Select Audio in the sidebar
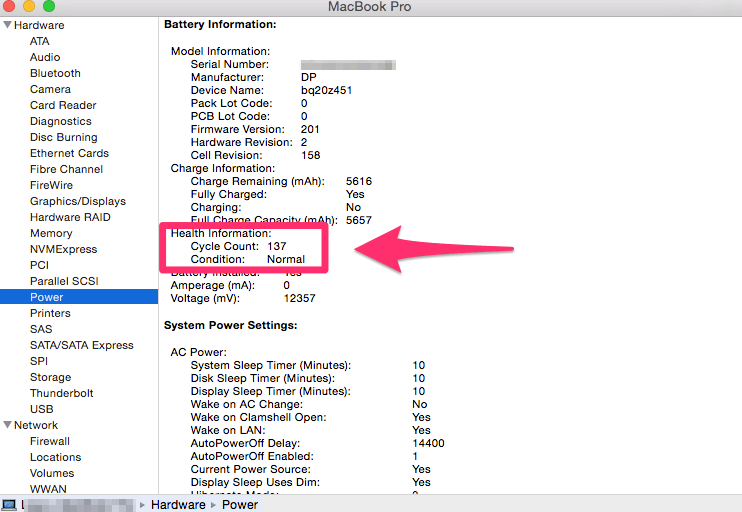This screenshot has height=512, width=742. (45, 57)
